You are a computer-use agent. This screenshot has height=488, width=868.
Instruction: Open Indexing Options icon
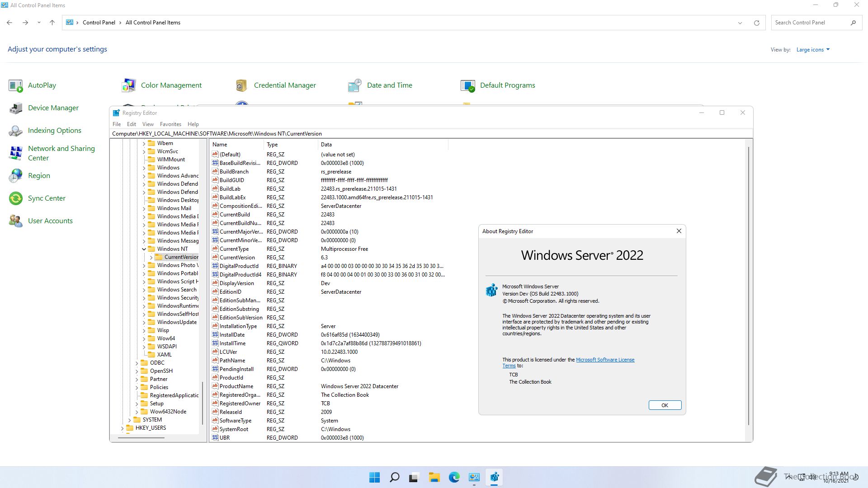16,131
